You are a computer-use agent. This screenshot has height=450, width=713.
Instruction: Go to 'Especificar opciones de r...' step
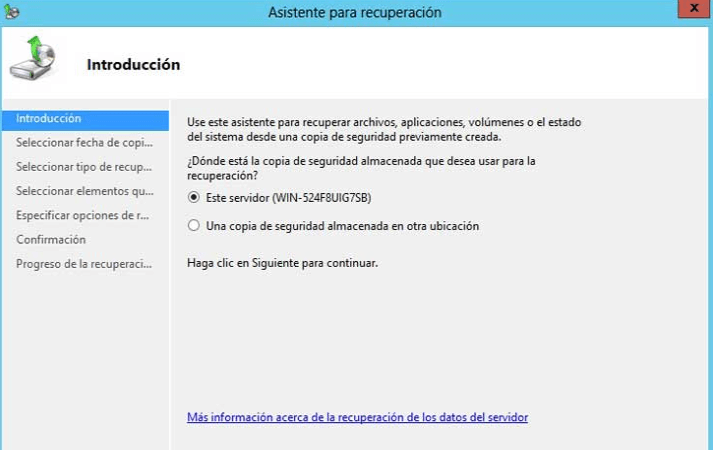83,215
